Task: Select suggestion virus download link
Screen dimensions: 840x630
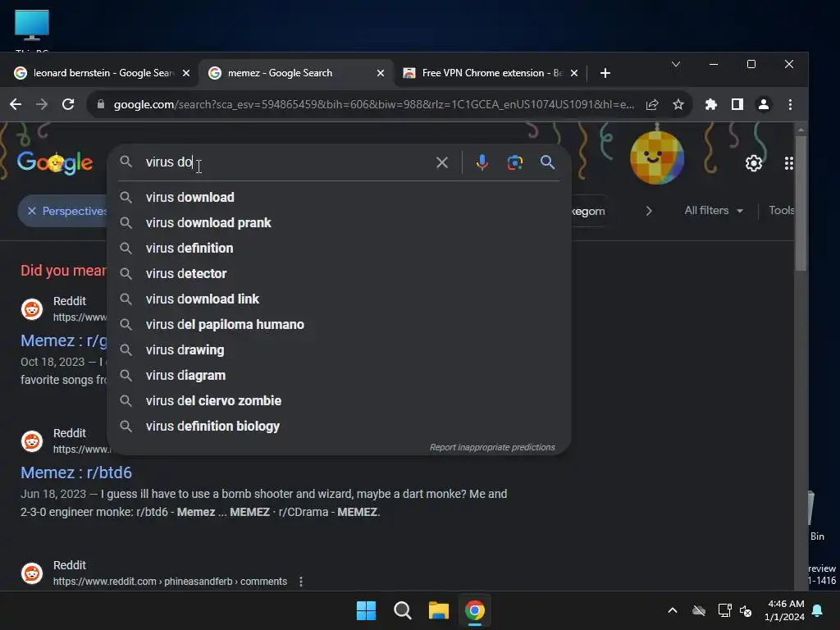Action: pos(339,299)
